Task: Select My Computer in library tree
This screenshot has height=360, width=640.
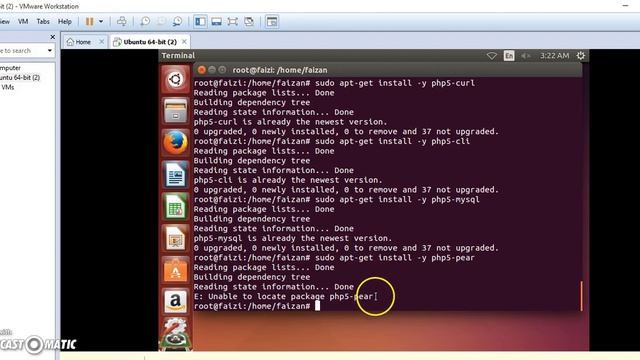Action: coord(10,68)
